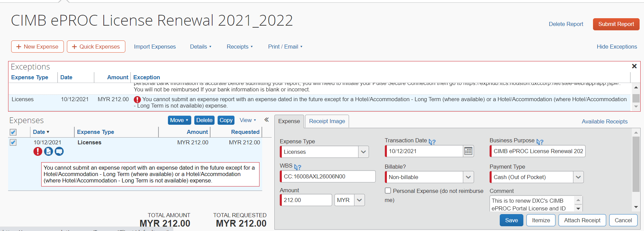Open the MYR currency dropdown
644x231 pixels.
(359, 200)
